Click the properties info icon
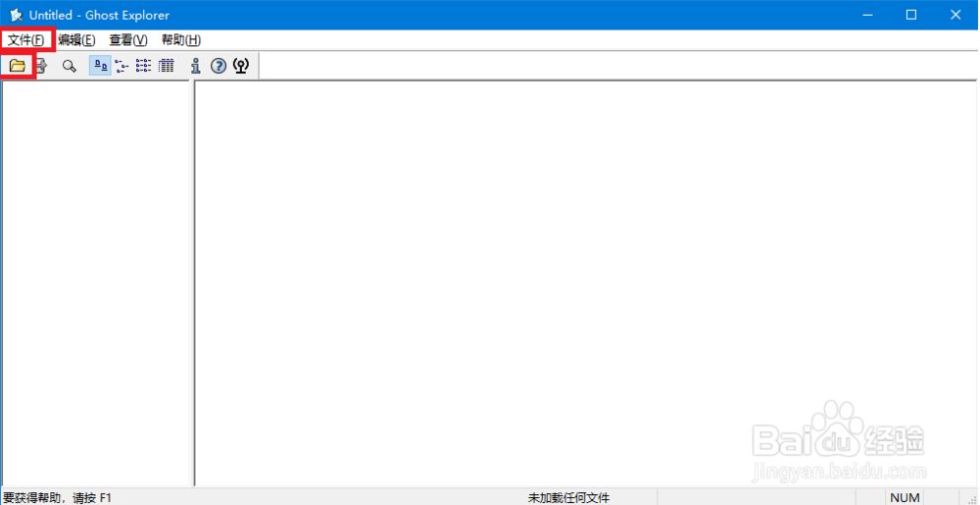 (196, 66)
